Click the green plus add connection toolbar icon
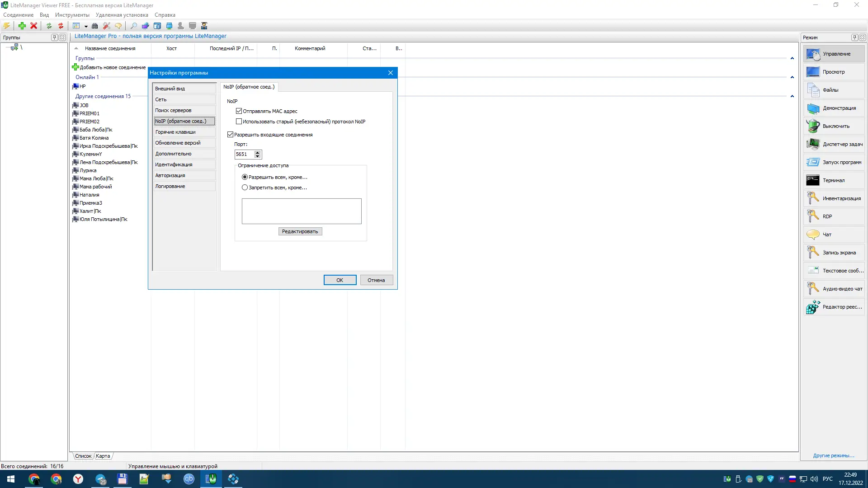Screen dimensions: 868x488 [x=22, y=26]
